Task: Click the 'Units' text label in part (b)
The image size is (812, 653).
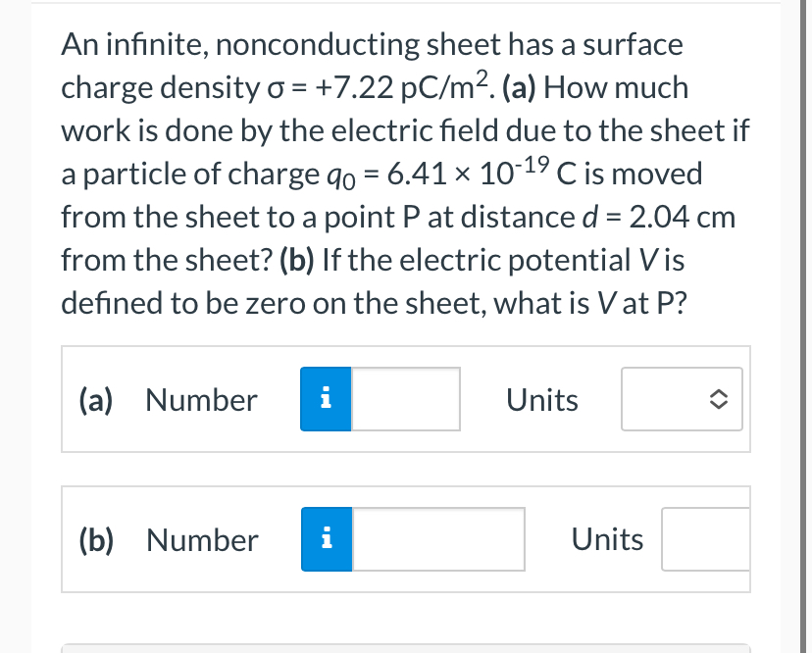Action: pyautogui.click(x=607, y=538)
